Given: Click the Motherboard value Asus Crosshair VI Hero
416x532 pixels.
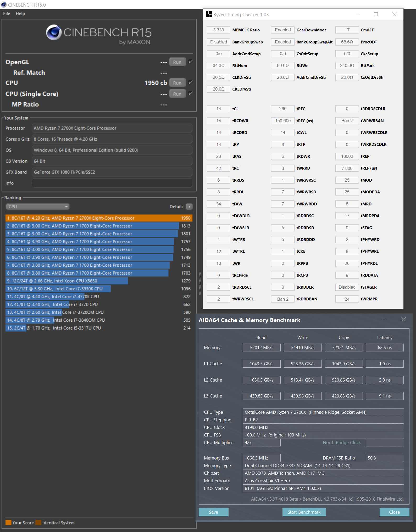Looking at the screenshot, I should (x=323, y=481).
